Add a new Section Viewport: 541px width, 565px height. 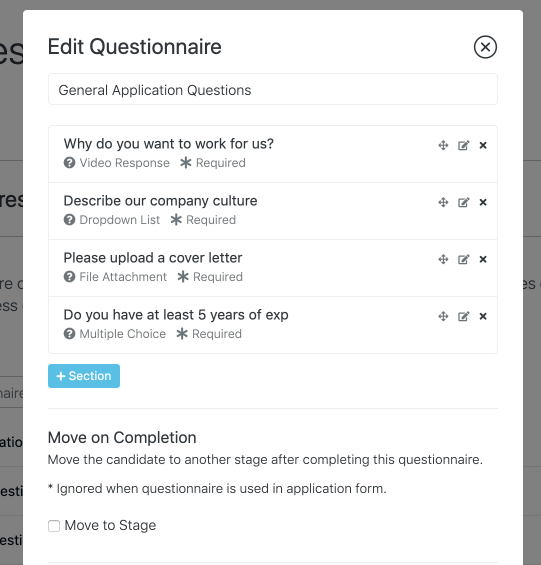(84, 376)
